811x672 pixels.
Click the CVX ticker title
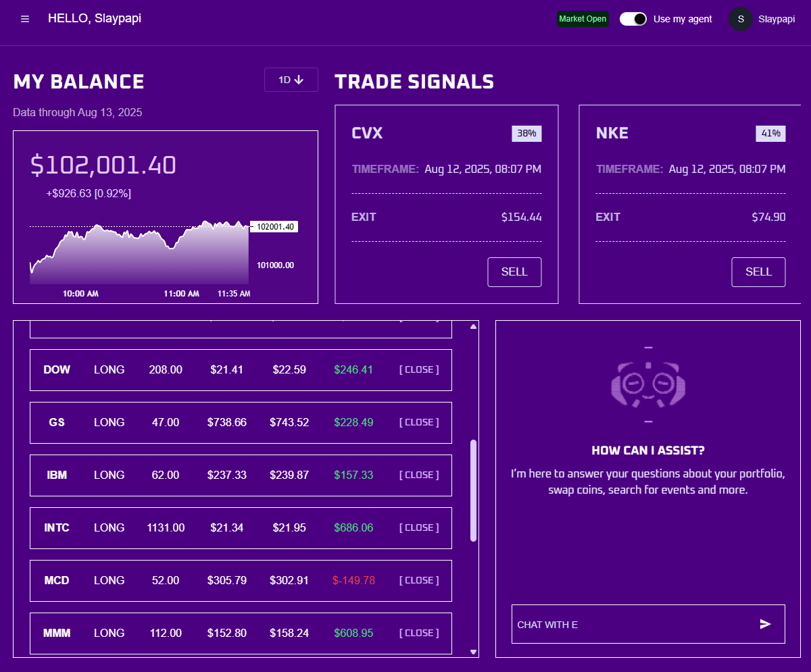point(367,133)
